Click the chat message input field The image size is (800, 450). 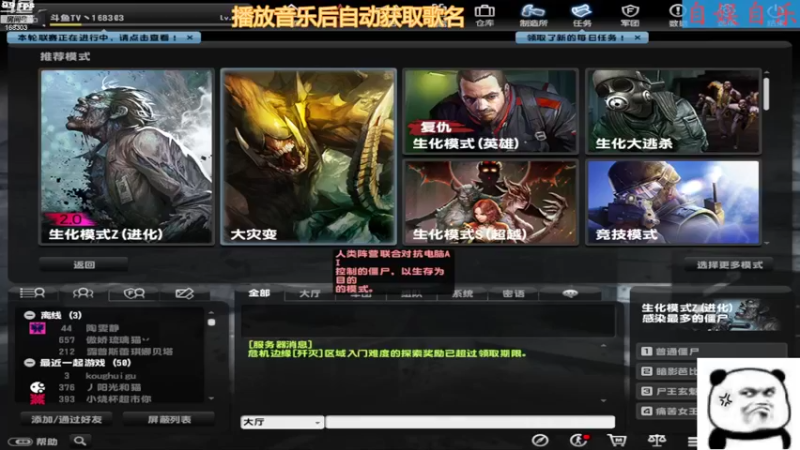470,422
